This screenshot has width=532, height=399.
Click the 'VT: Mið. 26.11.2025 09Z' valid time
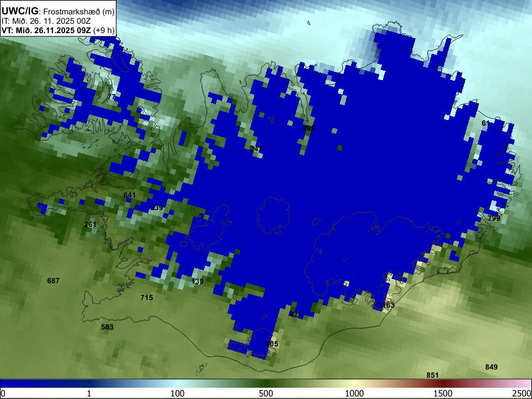tap(46, 30)
